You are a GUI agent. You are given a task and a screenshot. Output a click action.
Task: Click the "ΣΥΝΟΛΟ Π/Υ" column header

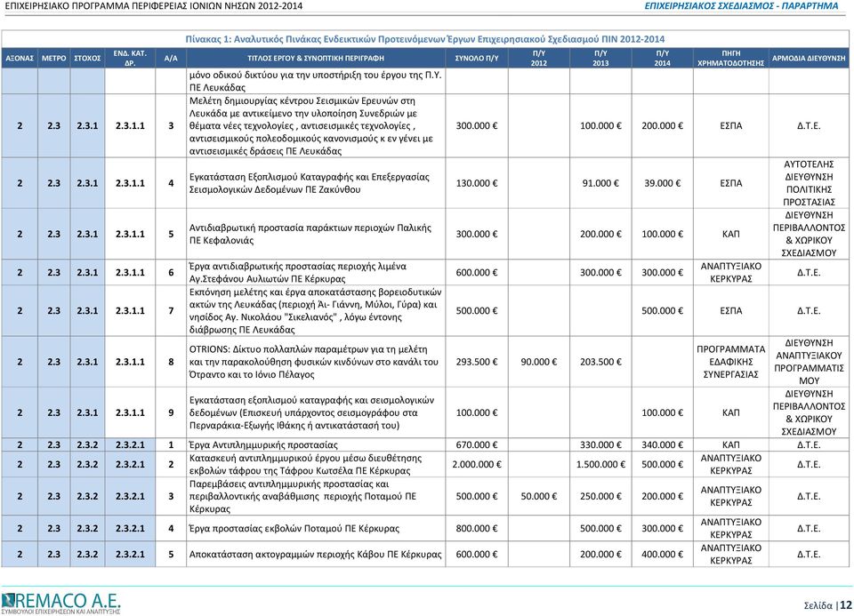click(477, 59)
